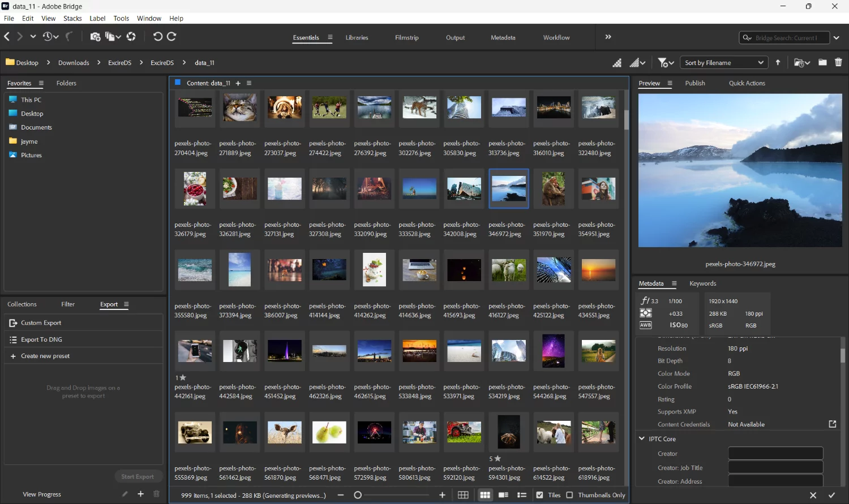Viewport: 849px width, 504px height.
Task: Collapse the IPTC Core metadata section
Action: click(x=642, y=438)
